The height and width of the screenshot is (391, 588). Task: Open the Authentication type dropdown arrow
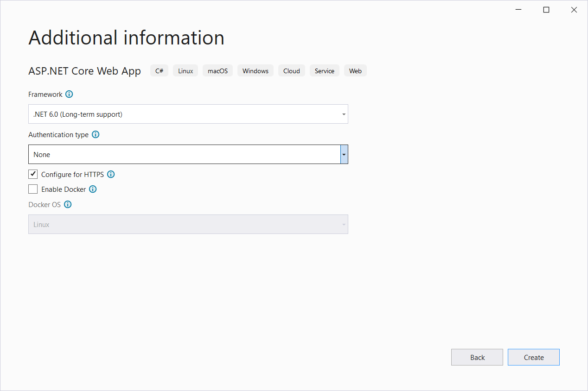pos(344,154)
